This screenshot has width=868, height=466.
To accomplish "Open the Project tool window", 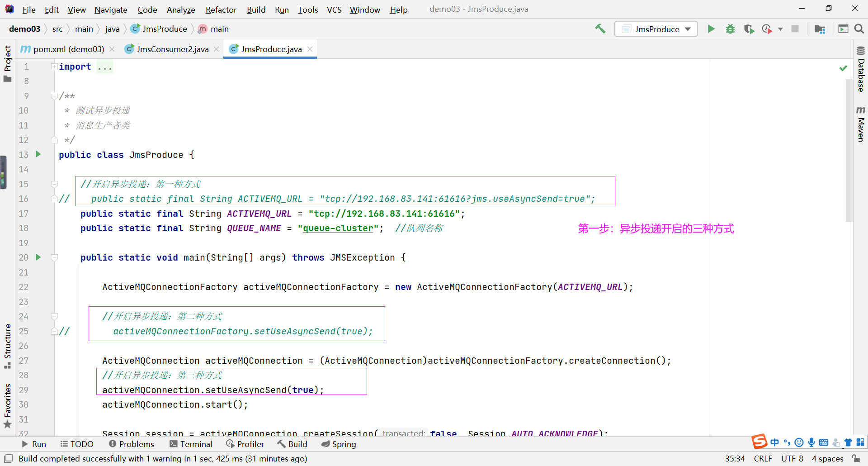I will (7, 63).
